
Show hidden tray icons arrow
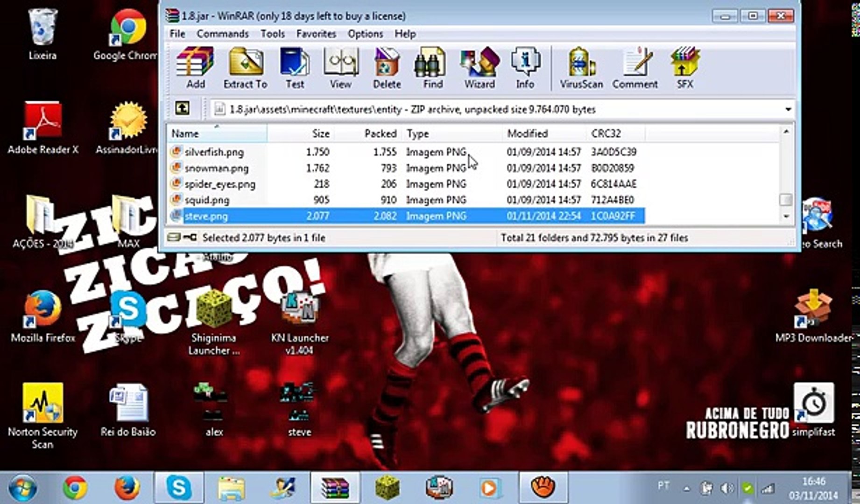click(x=686, y=489)
